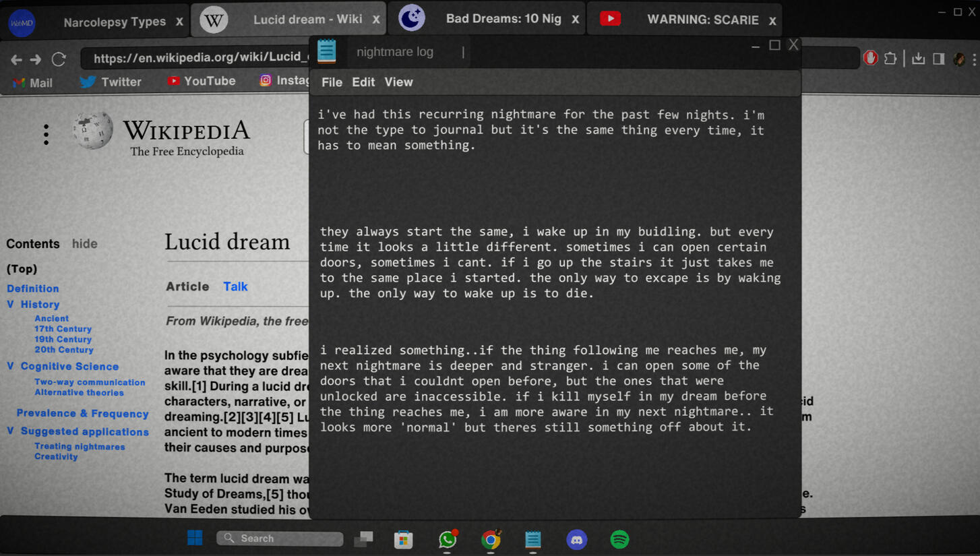
Task: Collapse the Cognitive Science section
Action: point(10,367)
